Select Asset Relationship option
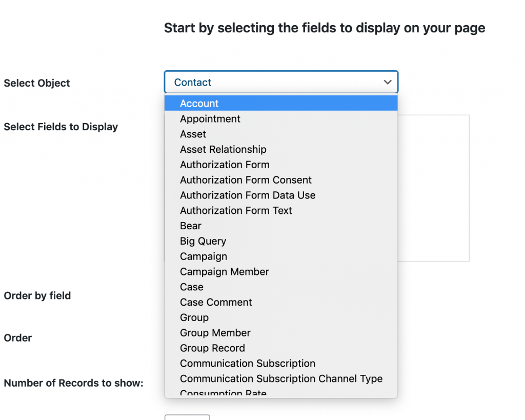Screen dimensions: 525x420 pos(281,149)
